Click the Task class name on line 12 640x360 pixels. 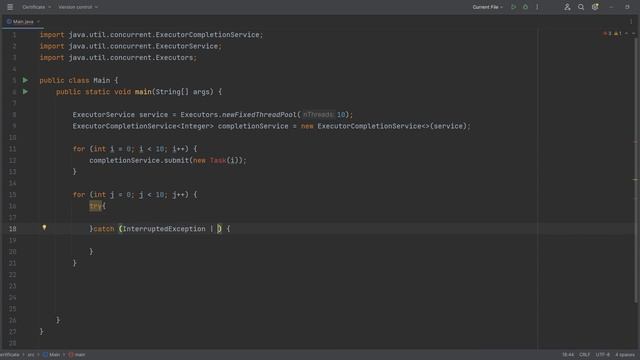click(x=218, y=160)
